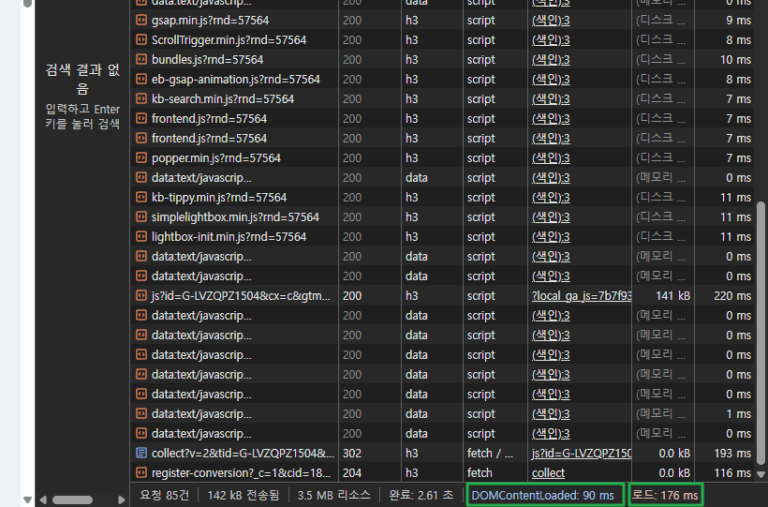
Task: Click the script icon for simplelightbox.min.js
Action: pos(142,217)
